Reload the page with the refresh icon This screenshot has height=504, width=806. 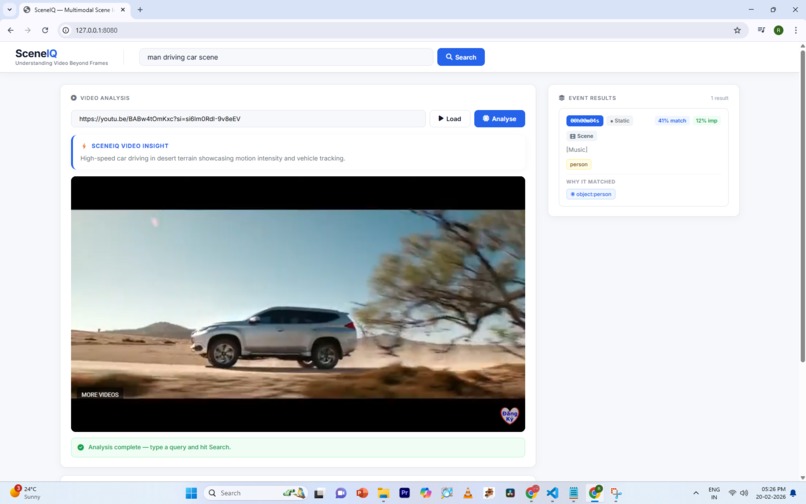click(45, 30)
